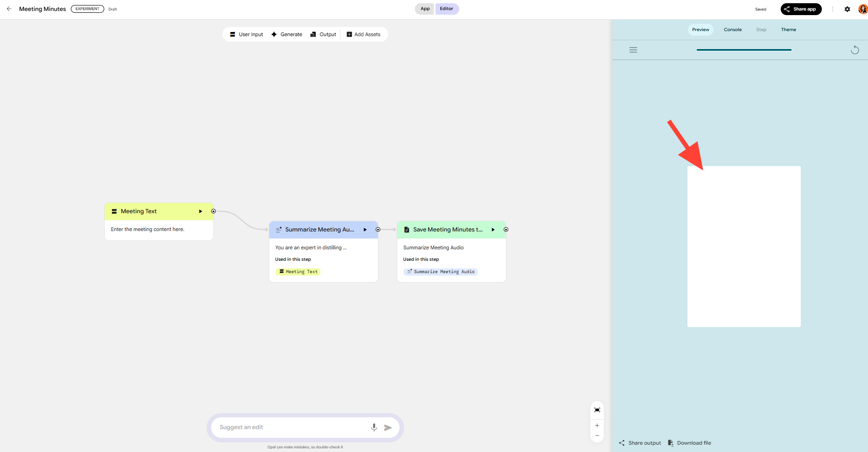The width and height of the screenshot is (868, 452).
Task: Open the preview hamburger menu
Action: point(633,50)
